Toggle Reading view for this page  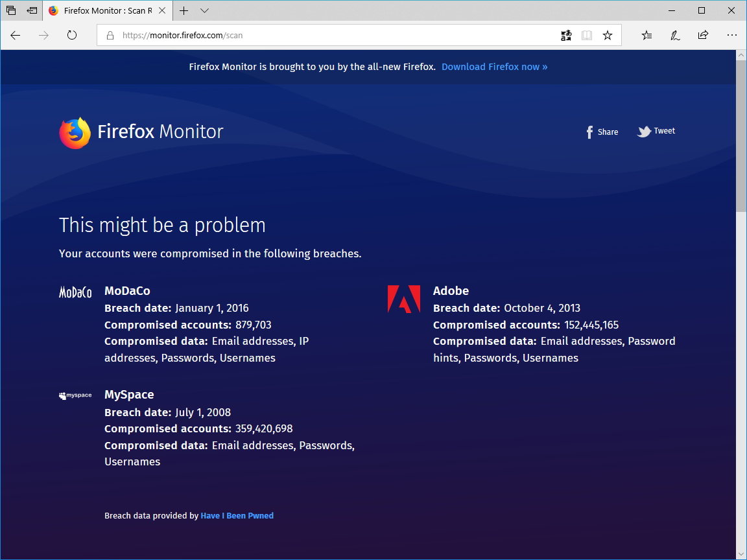point(586,35)
